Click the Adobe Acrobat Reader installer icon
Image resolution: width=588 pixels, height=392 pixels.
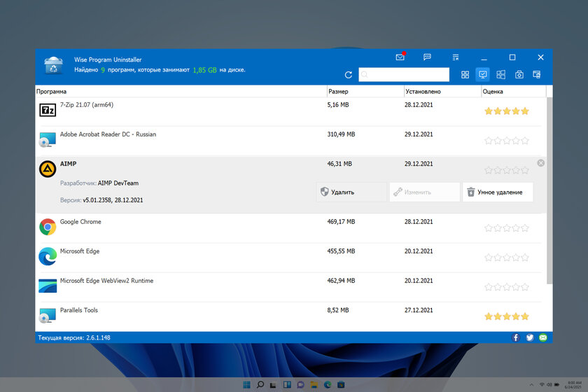pos(48,139)
